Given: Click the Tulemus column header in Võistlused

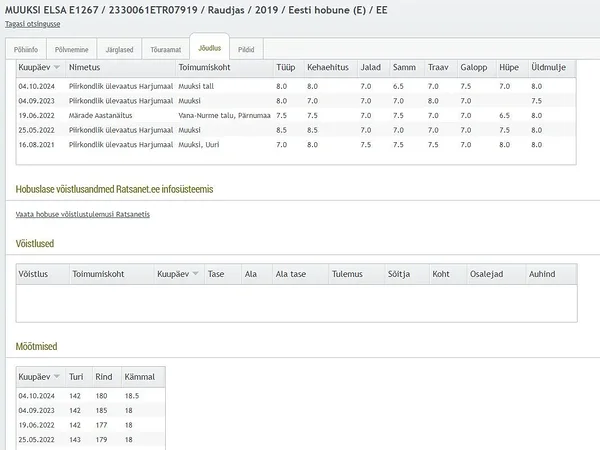Looking at the screenshot, I should pos(347,274).
